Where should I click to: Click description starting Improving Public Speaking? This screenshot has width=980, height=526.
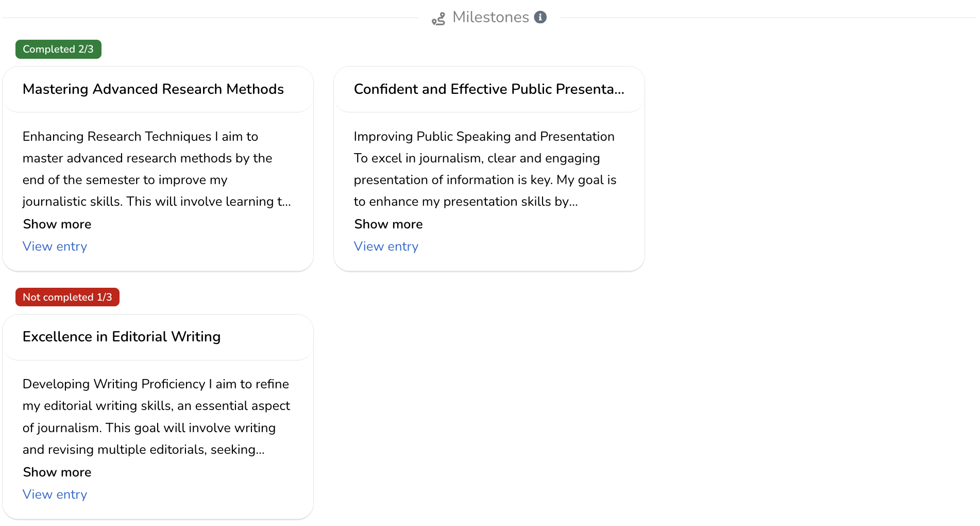coord(485,169)
